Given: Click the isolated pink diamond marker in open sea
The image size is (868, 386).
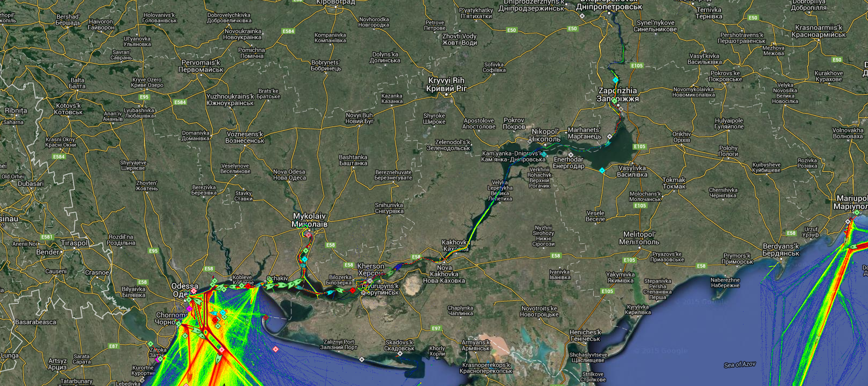Looking at the screenshot, I should pyautogui.click(x=275, y=349).
